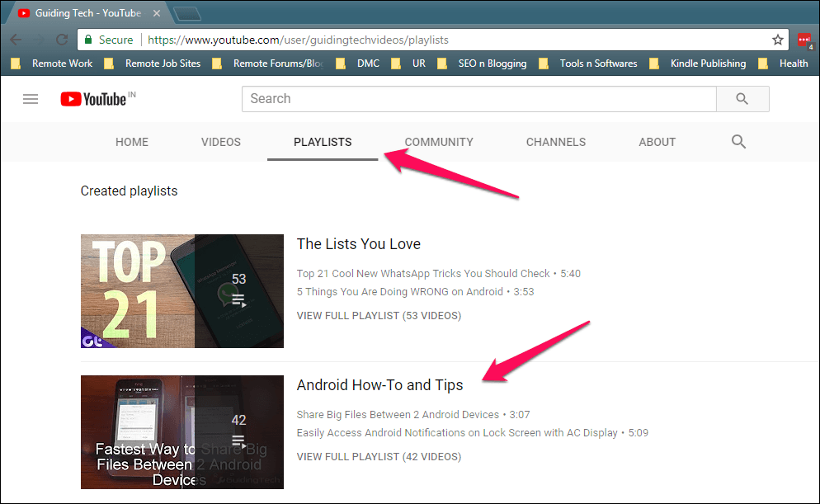
Task: Bookmark this page with the star icon
Action: [777, 40]
